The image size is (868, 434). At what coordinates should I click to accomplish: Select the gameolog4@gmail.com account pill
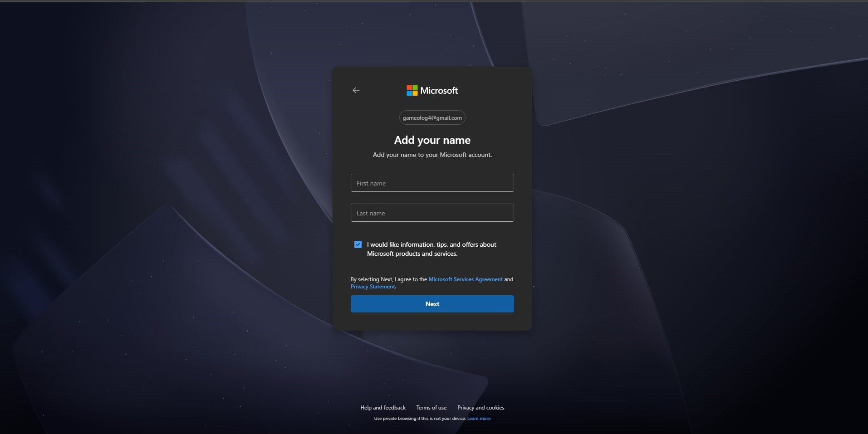click(432, 118)
